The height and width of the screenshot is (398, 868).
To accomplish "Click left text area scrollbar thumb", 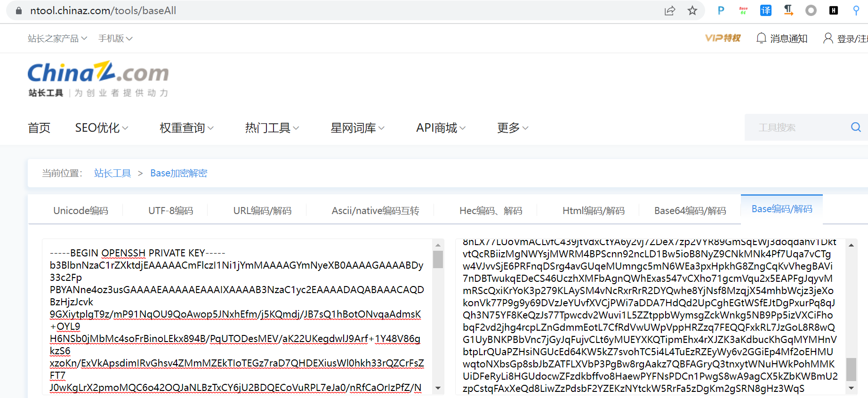I will tap(438, 259).
